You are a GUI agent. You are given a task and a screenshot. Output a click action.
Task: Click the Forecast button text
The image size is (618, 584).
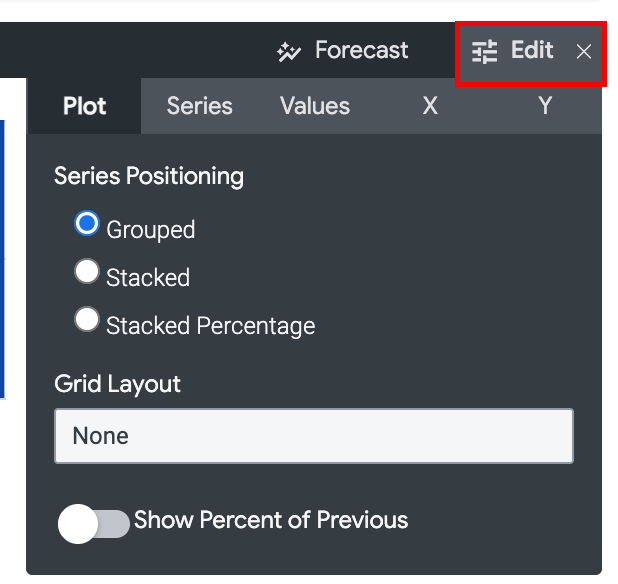(x=361, y=50)
